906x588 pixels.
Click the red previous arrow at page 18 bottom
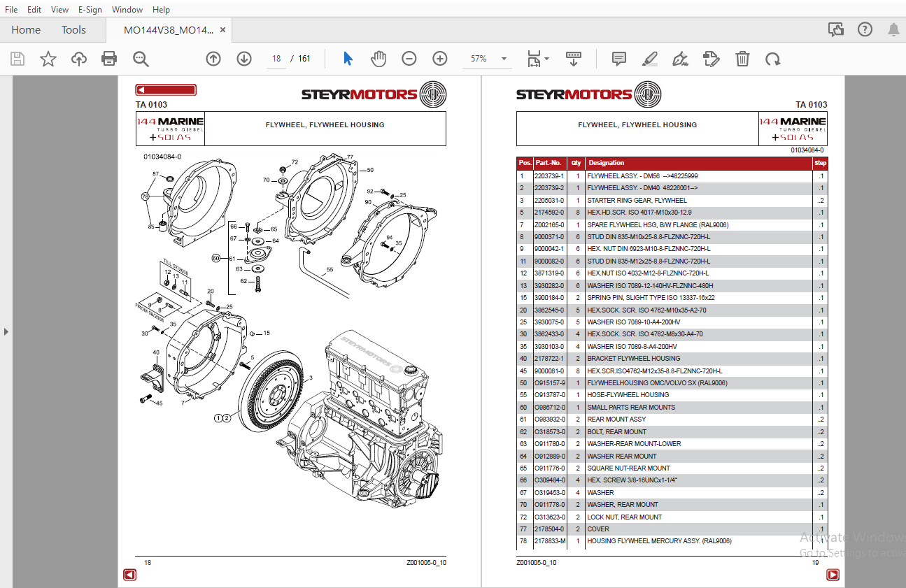[129, 575]
